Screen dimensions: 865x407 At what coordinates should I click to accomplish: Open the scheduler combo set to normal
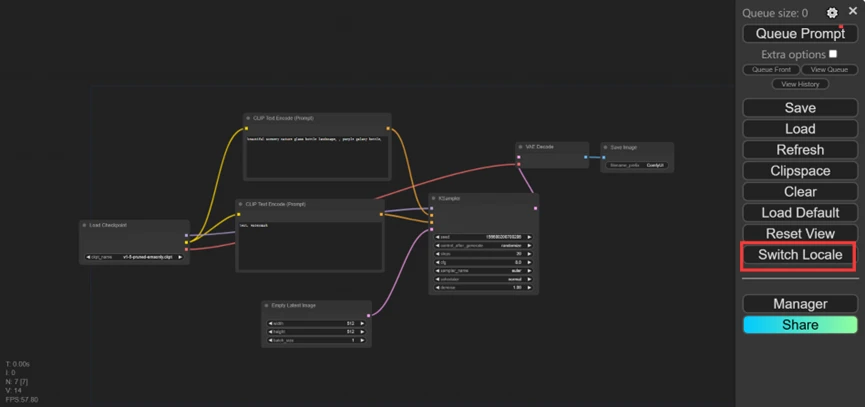(484, 279)
